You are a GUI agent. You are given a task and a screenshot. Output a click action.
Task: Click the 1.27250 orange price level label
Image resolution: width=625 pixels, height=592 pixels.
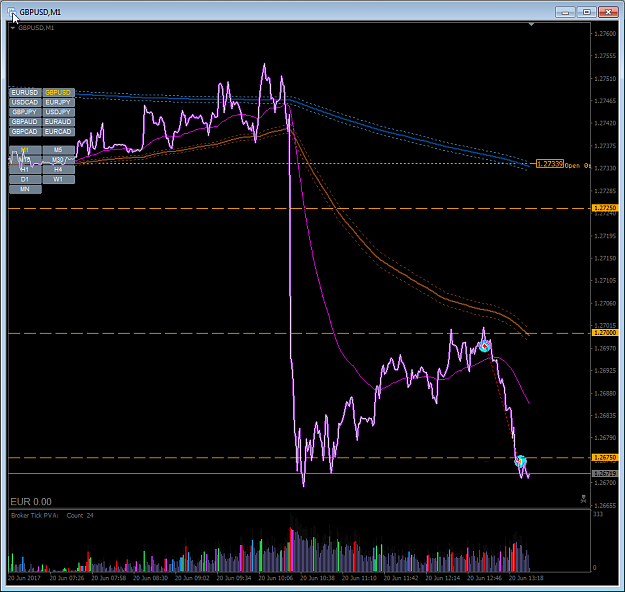click(x=605, y=208)
